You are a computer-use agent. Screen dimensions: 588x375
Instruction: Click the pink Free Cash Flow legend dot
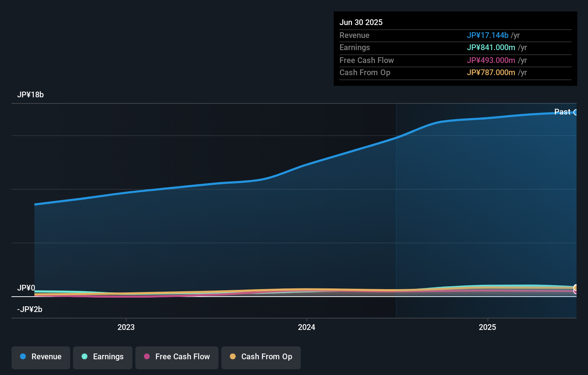[147, 357]
